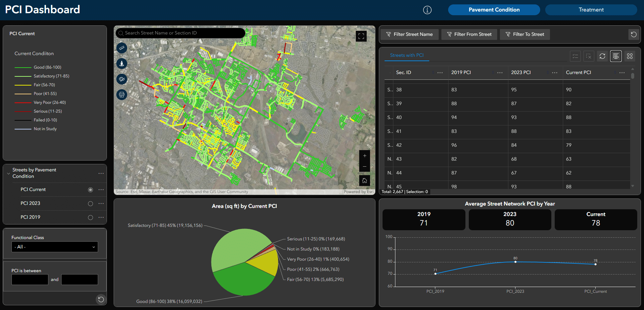Viewport: 644px width, 310px height.
Task: Open options menu for PCI Current layer
Action: point(101,190)
